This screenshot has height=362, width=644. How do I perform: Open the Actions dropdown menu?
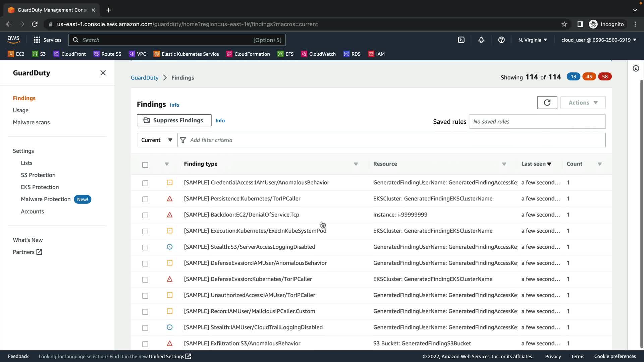pyautogui.click(x=583, y=103)
